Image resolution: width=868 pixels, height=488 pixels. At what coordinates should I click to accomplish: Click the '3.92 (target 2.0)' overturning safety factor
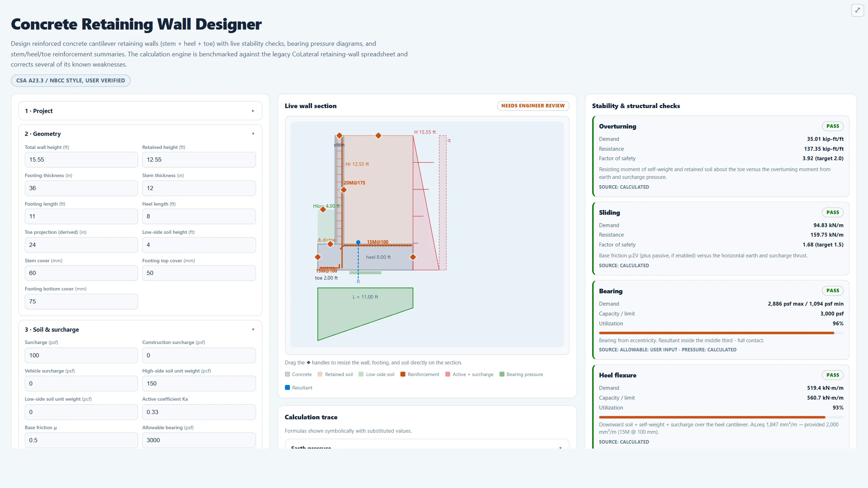[823, 158]
